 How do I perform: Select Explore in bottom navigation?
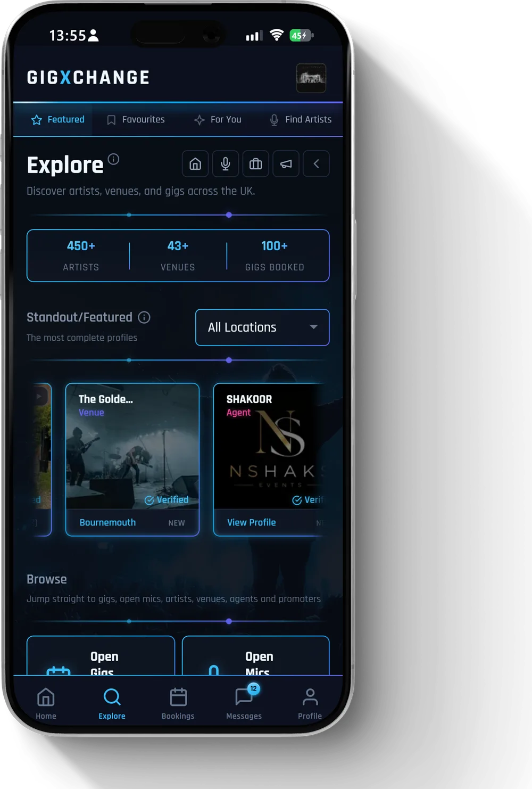coord(112,703)
